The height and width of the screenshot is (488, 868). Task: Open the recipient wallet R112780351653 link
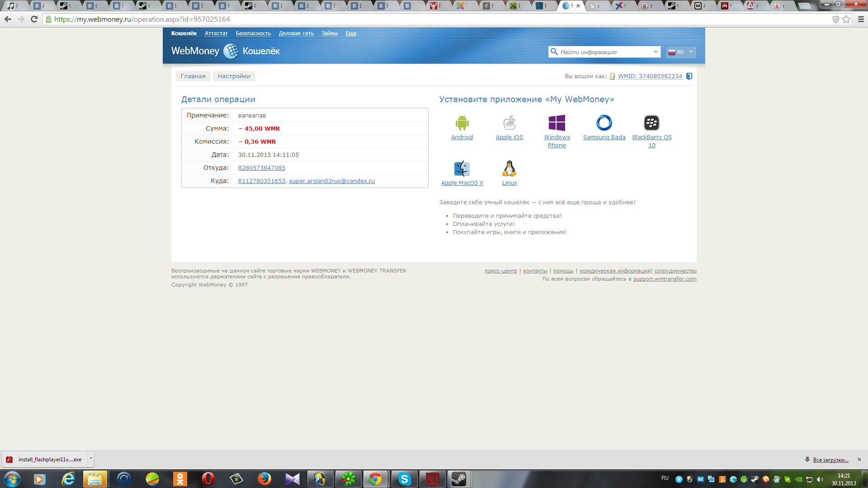click(261, 181)
